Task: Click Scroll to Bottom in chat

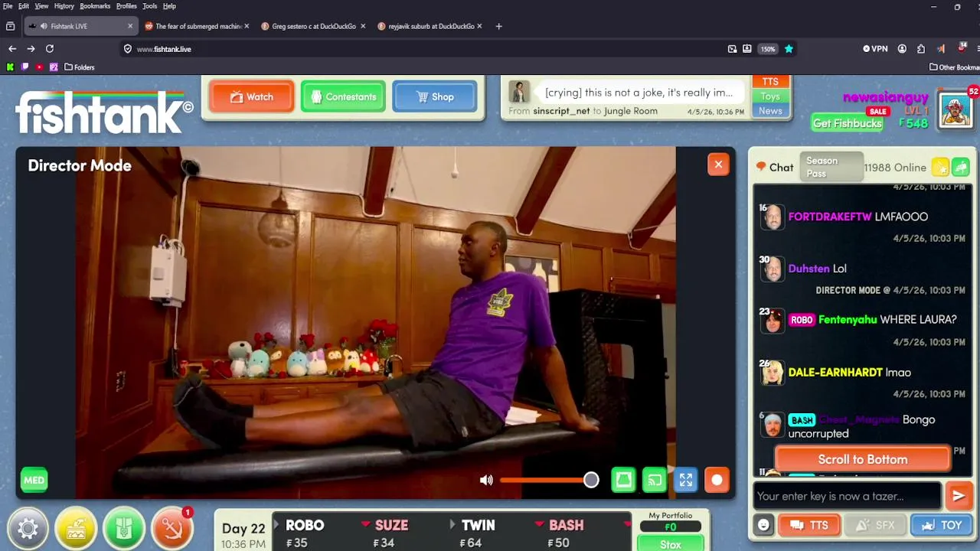Action: coord(863,459)
